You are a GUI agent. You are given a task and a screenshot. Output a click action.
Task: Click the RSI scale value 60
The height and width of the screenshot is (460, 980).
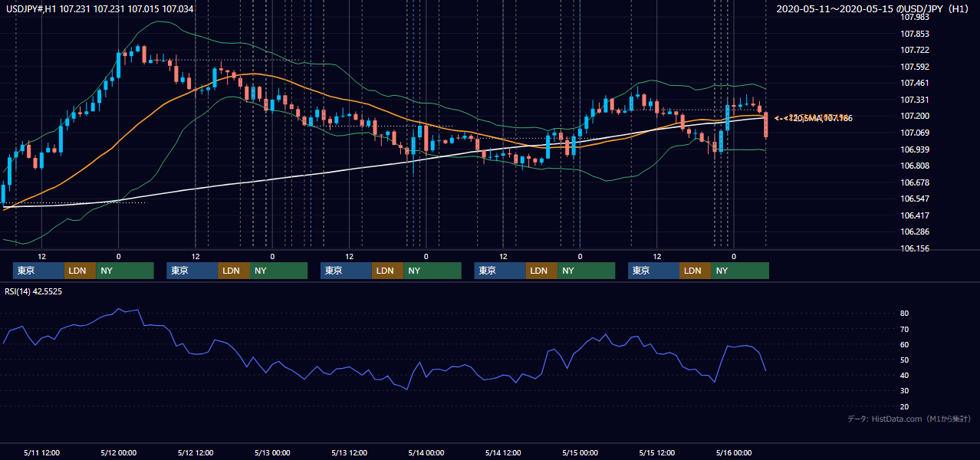click(x=904, y=344)
